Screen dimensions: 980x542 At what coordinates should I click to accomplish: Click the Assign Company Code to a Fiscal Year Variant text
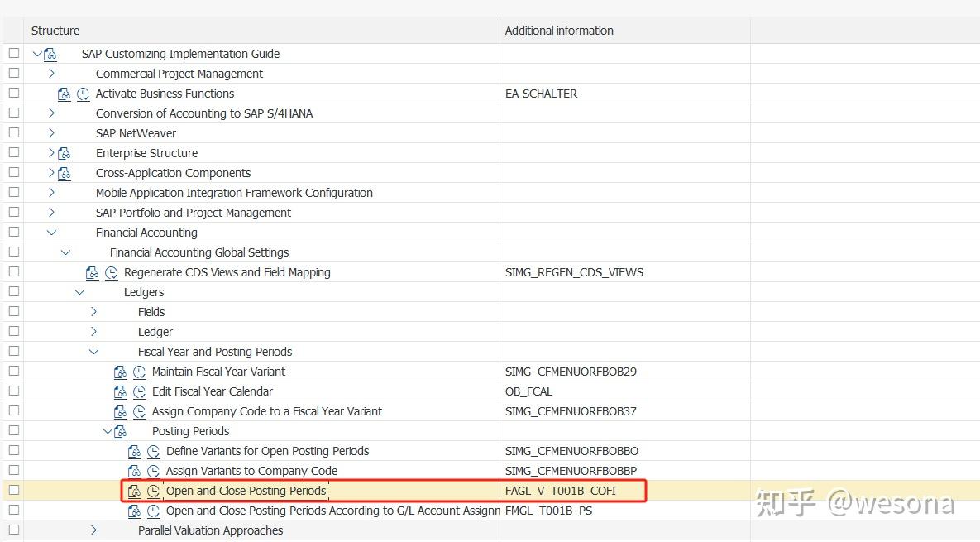pos(267,411)
